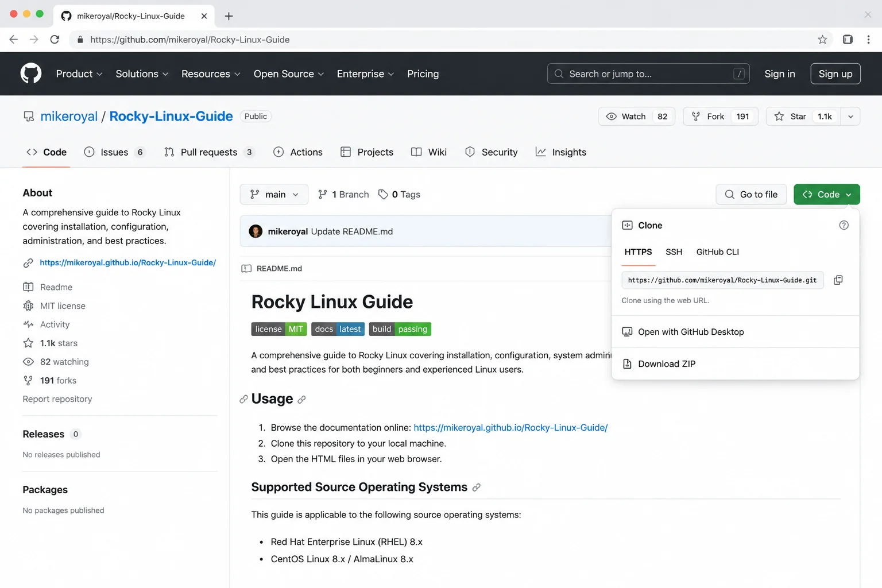Switch to the Issues tab
The width and height of the screenshot is (882, 588).
tap(115, 152)
